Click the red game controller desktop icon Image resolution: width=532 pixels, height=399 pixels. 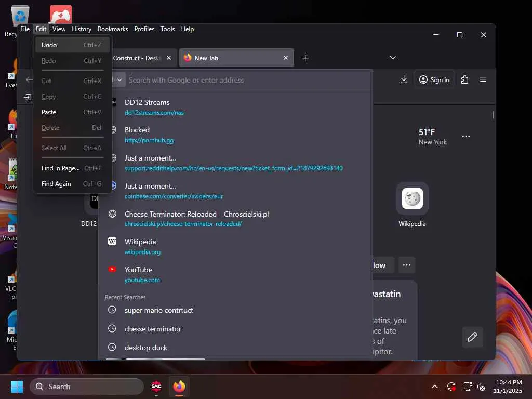tap(60, 15)
